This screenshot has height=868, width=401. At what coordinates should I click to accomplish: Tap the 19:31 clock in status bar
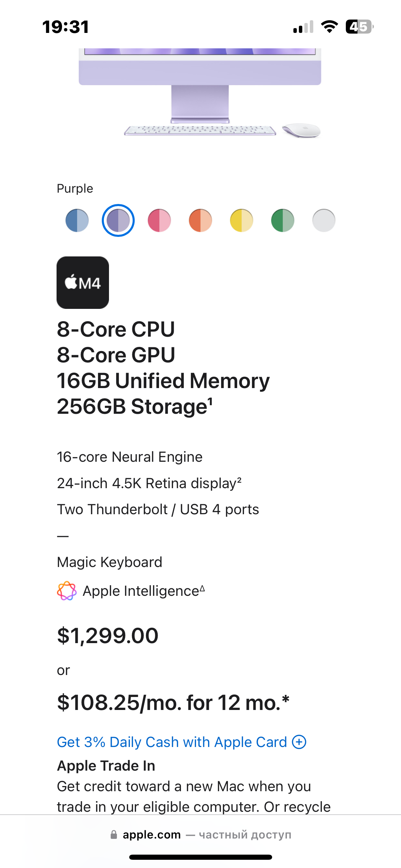65,27
